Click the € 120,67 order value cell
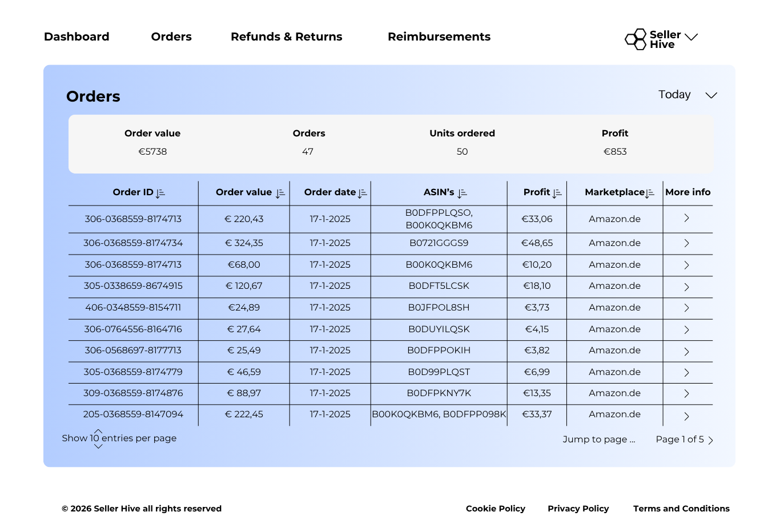 [x=244, y=286]
